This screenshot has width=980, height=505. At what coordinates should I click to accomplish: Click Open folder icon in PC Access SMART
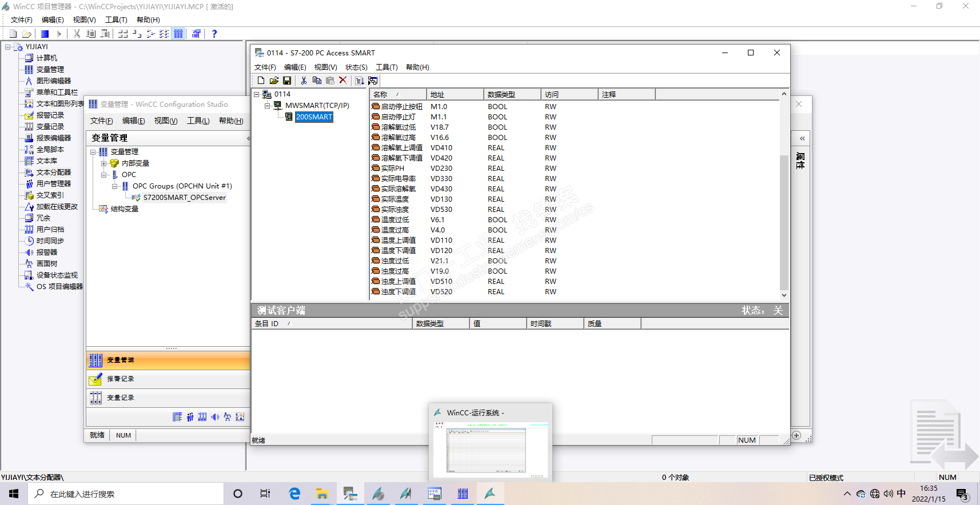(x=274, y=81)
